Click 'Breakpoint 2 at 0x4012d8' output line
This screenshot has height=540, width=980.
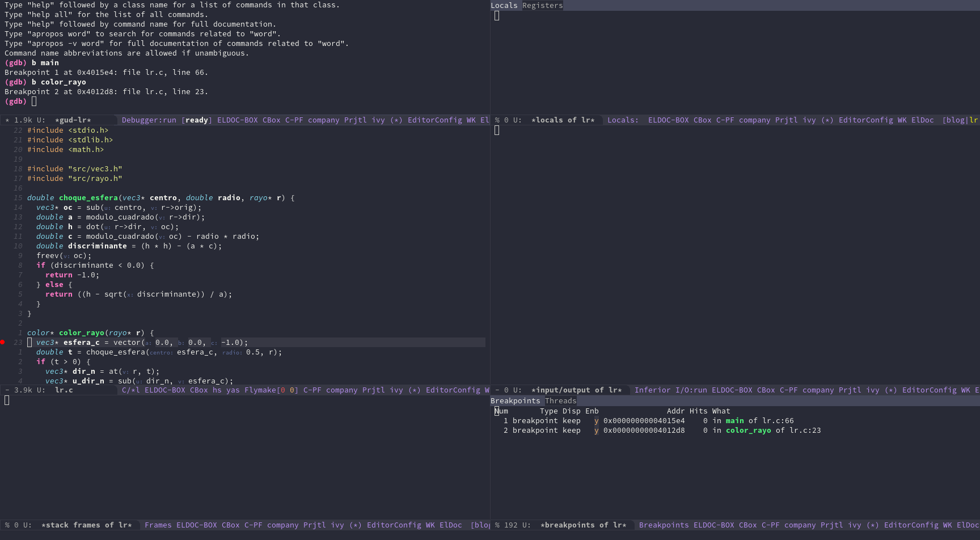[106, 92]
